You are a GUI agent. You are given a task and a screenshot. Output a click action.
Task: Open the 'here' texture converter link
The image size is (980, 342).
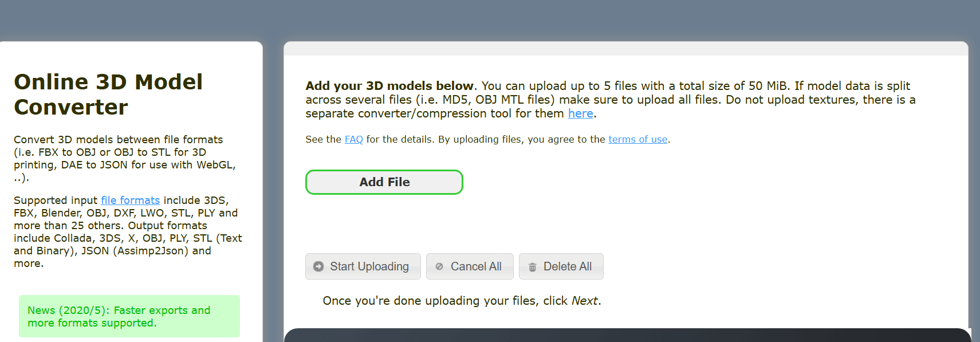coord(580,113)
